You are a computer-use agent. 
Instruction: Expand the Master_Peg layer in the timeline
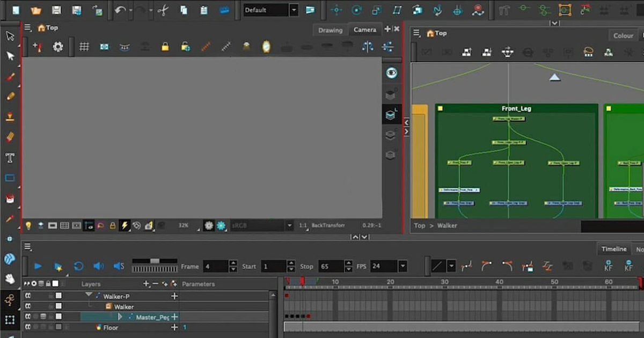tap(120, 317)
